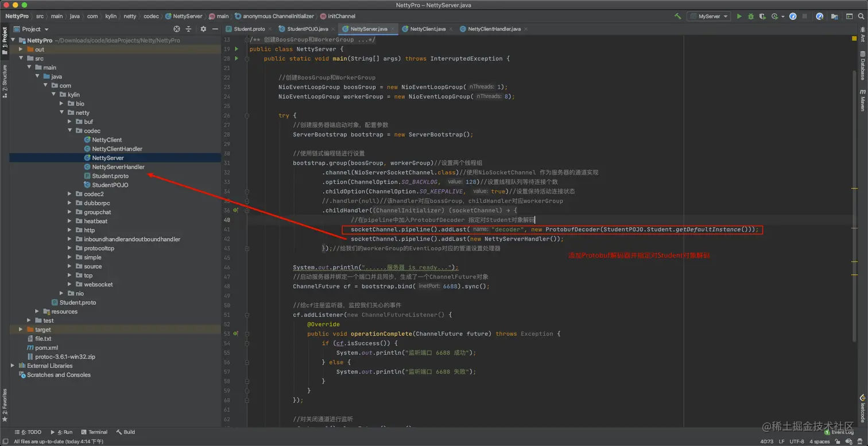Click 4 spaces indent in status bar
This screenshot has height=446, width=868.
pos(819,441)
